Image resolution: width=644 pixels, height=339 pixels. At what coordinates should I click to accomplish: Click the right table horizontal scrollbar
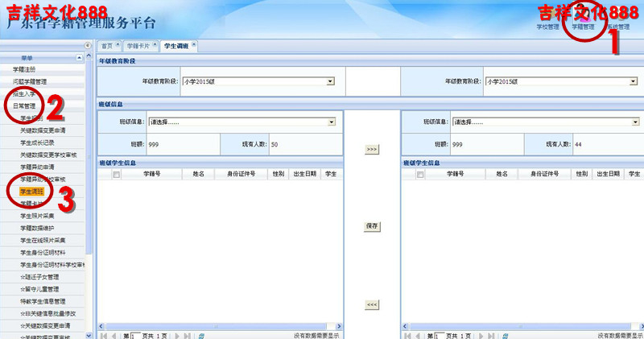[x=520, y=326]
